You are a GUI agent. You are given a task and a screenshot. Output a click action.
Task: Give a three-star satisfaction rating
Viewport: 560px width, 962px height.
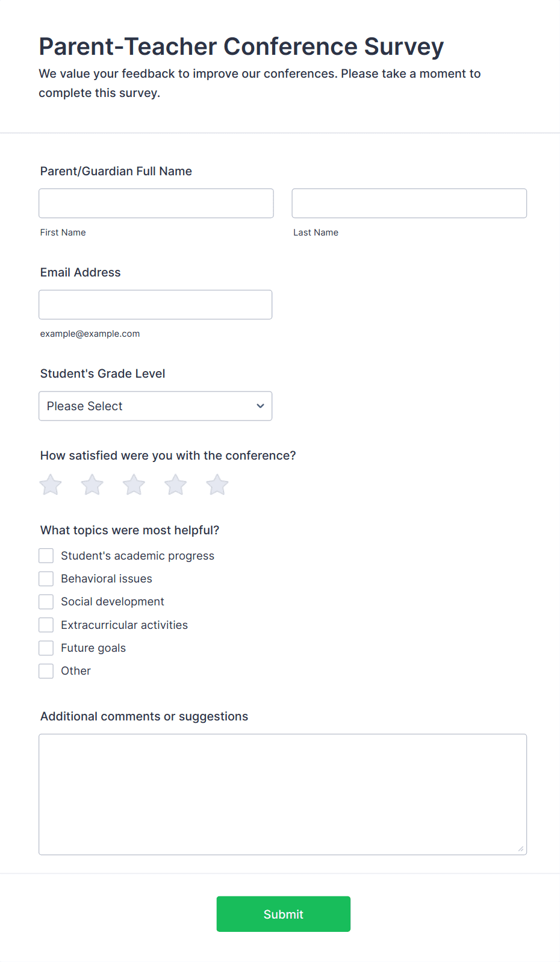point(134,484)
